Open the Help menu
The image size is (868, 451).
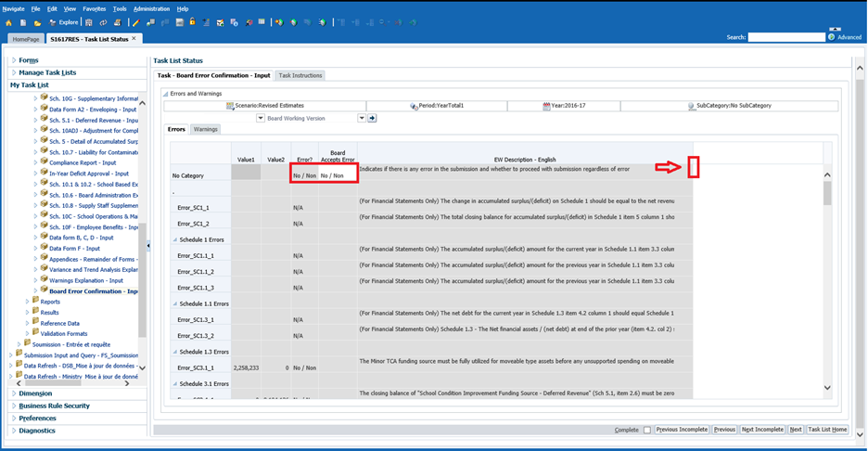(x=183, y=9)
